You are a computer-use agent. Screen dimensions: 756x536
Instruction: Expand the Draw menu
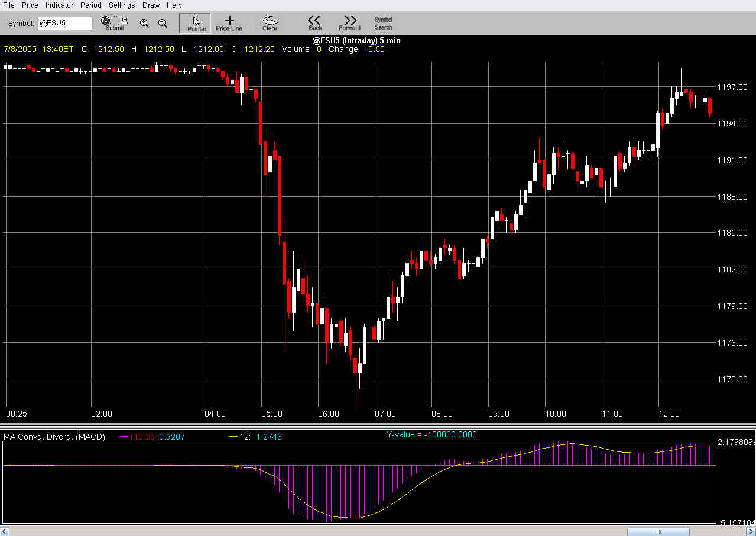point(151,5)
